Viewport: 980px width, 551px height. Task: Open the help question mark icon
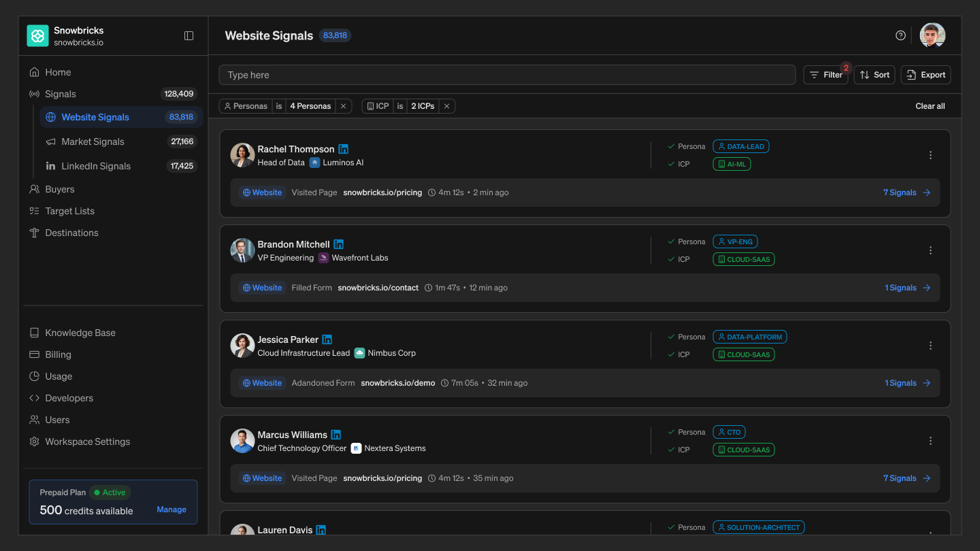pyautogui.click(x=900, y=35)
